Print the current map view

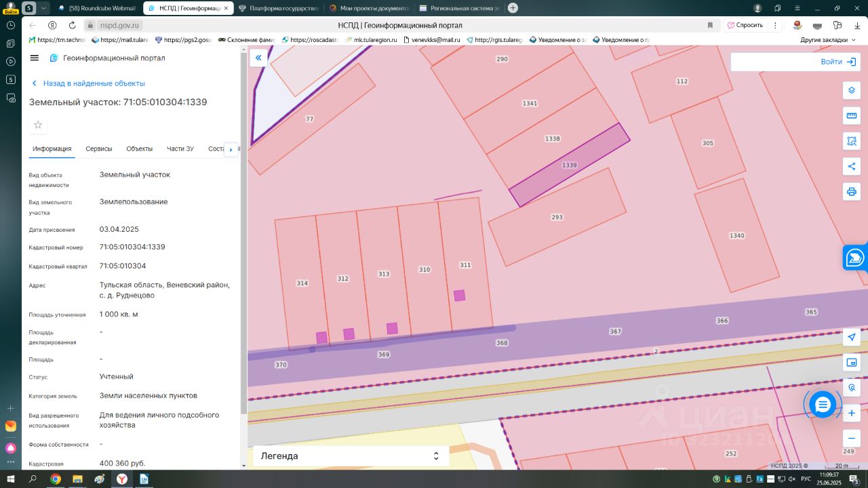point(852,191)
